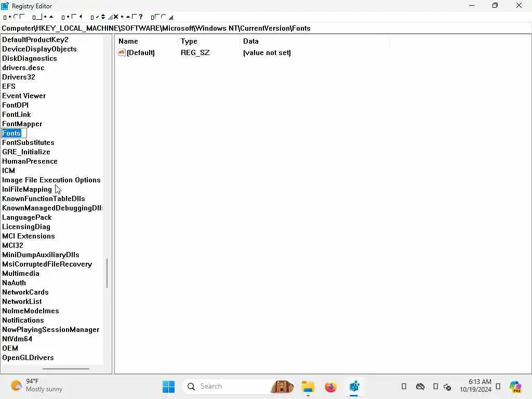Screen dimensions: 532x399
Task: Open the weather widget showing 94°F
Action: tap(37, 385)
